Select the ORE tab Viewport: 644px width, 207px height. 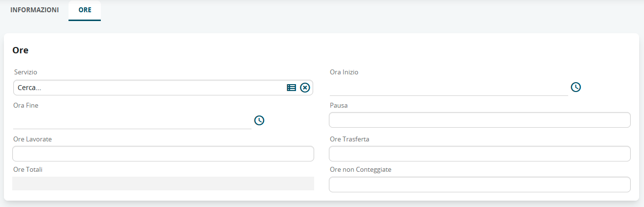85,10
